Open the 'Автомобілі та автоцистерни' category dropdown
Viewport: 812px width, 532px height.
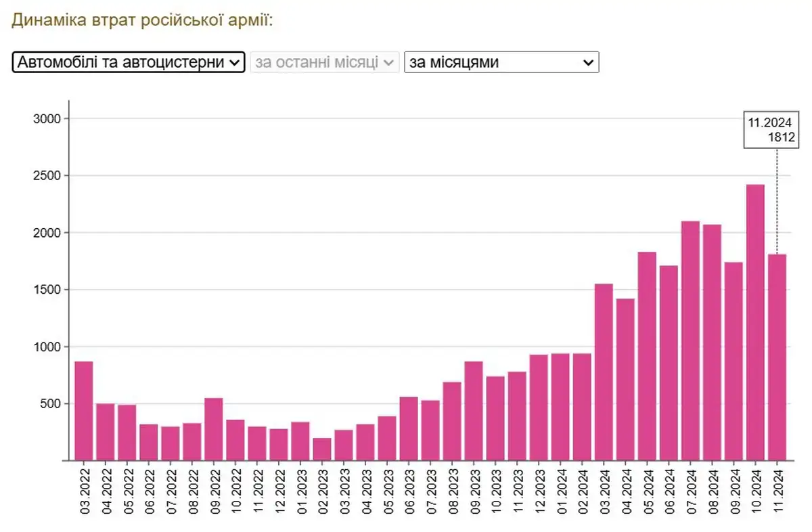pos(128,62)
